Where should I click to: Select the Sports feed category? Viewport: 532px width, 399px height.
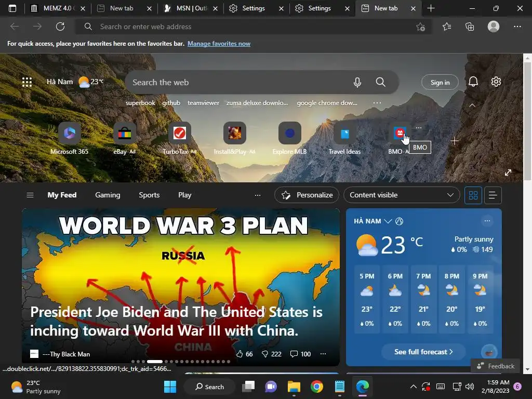[x=149, y=195]
